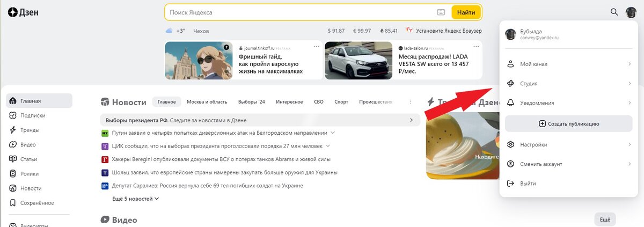Viewport: 644px width, 227px height.
Task: Click the Найти search button
Action: click(x=466, y=12)
